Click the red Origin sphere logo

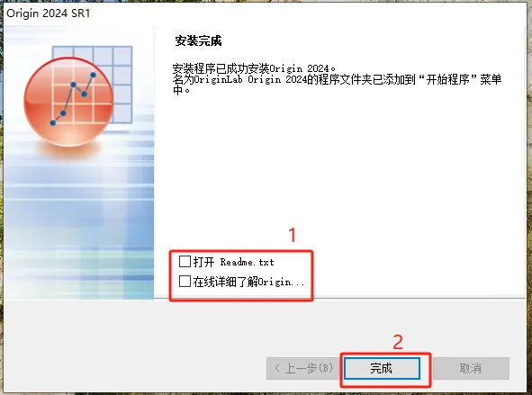point(68,102)
